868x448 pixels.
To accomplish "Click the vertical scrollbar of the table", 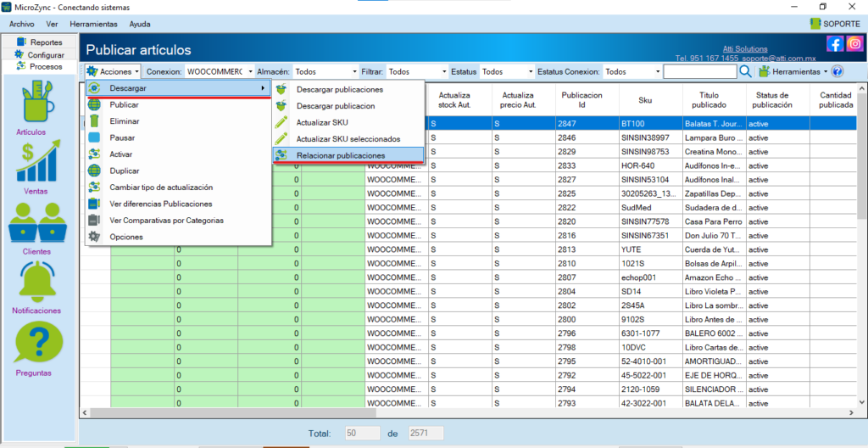I will coord(860,154).
